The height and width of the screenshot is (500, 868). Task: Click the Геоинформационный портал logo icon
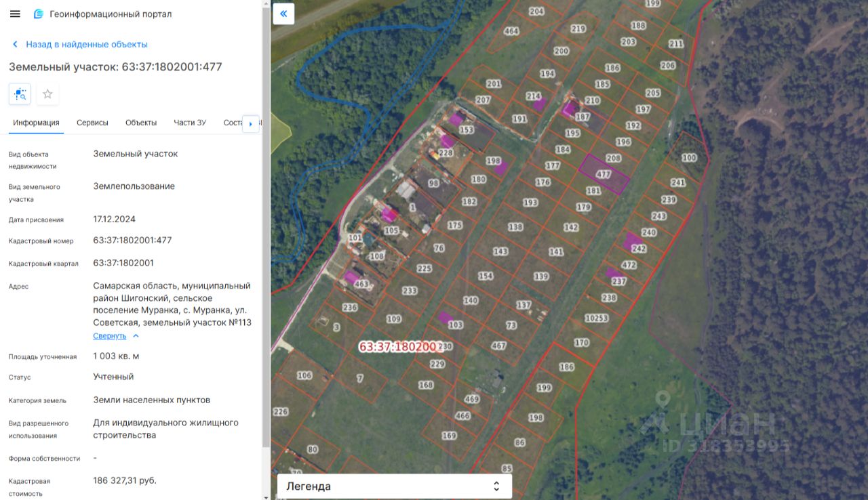coord(38,14)
